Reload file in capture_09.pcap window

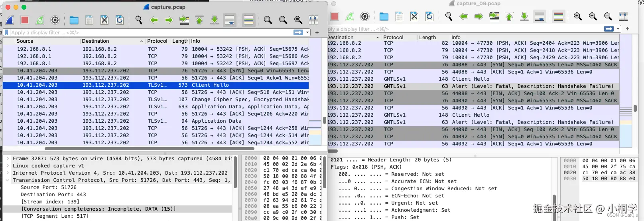[429, 16]
